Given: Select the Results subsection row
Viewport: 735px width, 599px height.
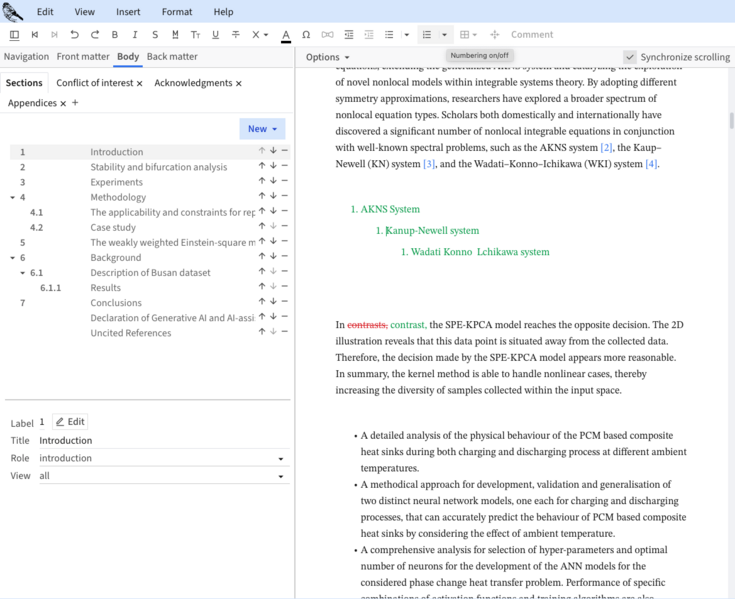Looking at the screenshot, I should click(150, 288).
